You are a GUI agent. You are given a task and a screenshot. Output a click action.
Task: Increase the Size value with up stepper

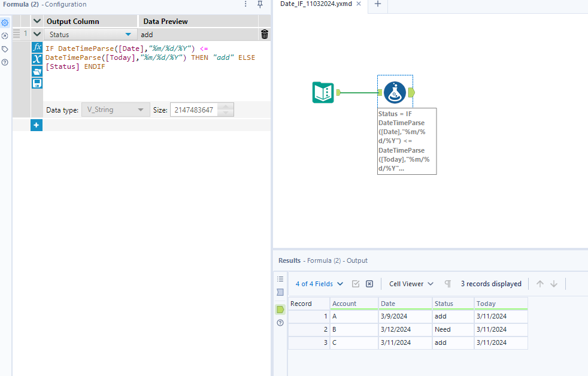[226, 107]
